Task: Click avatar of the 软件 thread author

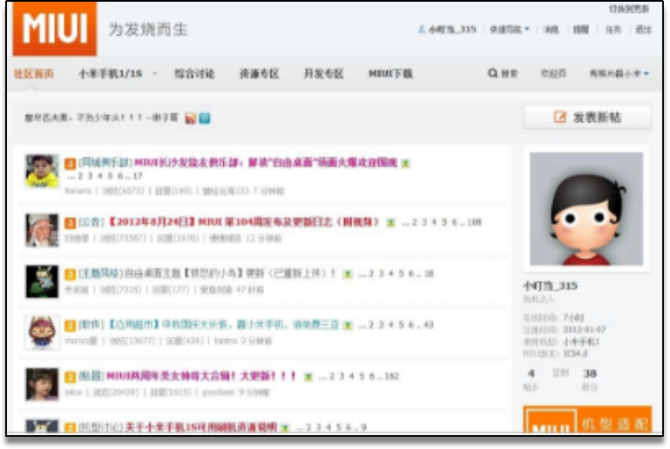Action: tap(41, 333)
